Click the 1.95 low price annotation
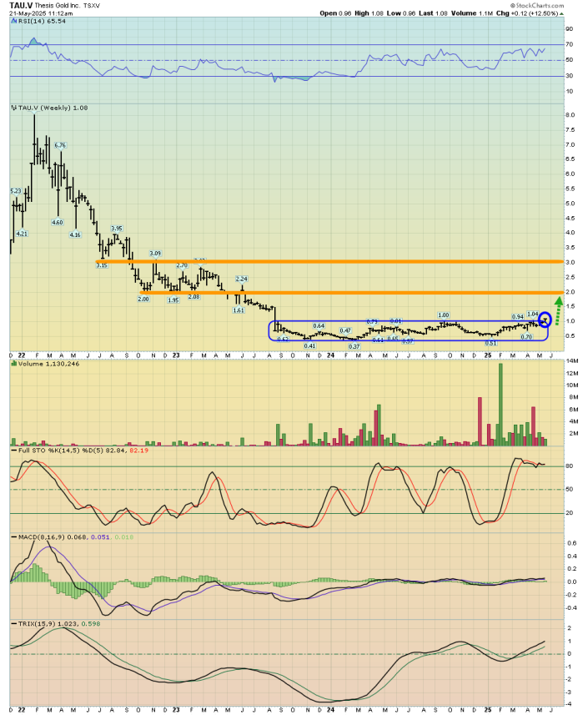The width and height of the screenshot is (588, 715). point(173,300)
